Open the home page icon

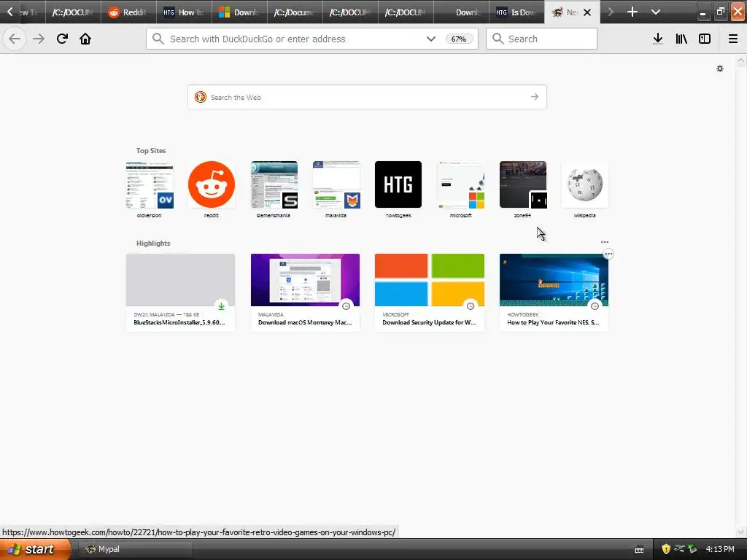85,39
